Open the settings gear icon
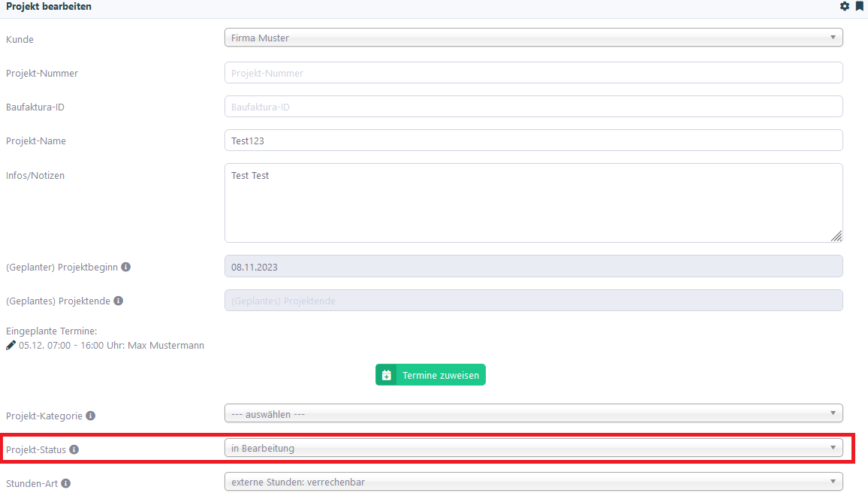This screenshot has width=868, height=502. pos(844,6)
